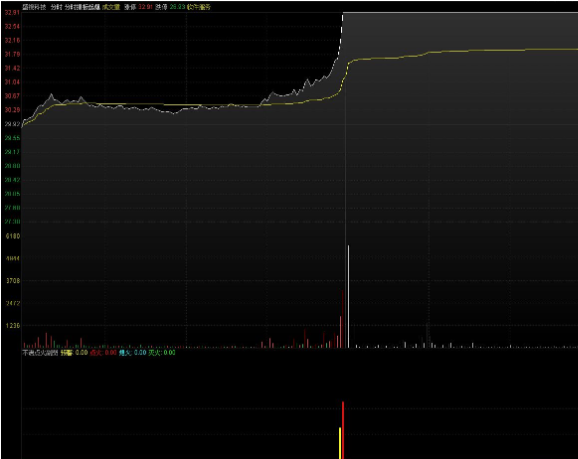
Task: Select the tallest white volume bar
Action: (x=348, y=296)
